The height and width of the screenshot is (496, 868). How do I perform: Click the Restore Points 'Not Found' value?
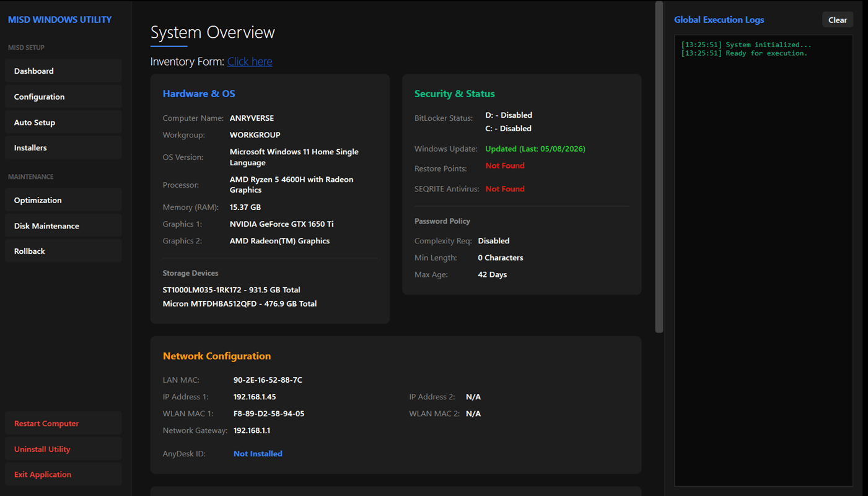point(505,166)
